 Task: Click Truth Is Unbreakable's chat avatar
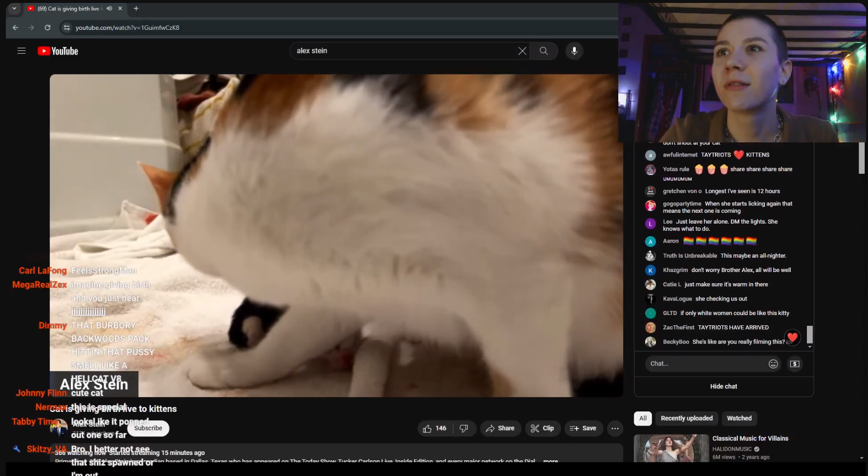(651, 256)
